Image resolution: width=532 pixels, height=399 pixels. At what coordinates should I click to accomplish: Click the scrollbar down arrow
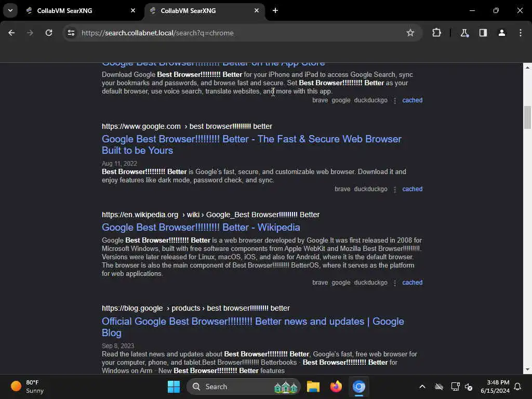(x=527, y=369)
